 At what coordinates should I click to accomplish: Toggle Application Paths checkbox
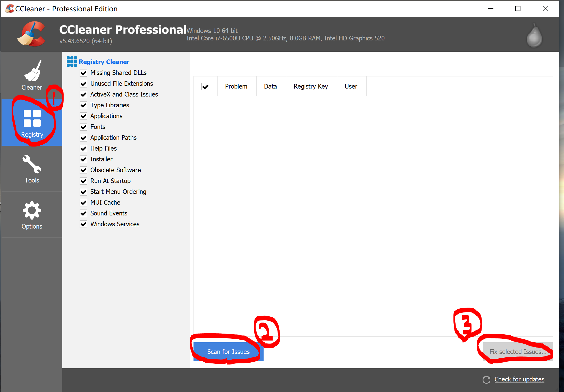(83, 138)
